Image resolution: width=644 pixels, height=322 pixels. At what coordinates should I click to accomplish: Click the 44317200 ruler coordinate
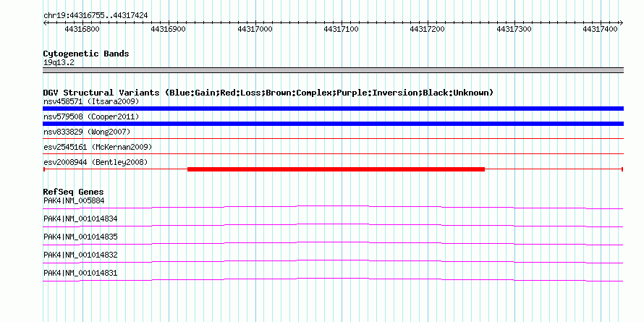428,29
